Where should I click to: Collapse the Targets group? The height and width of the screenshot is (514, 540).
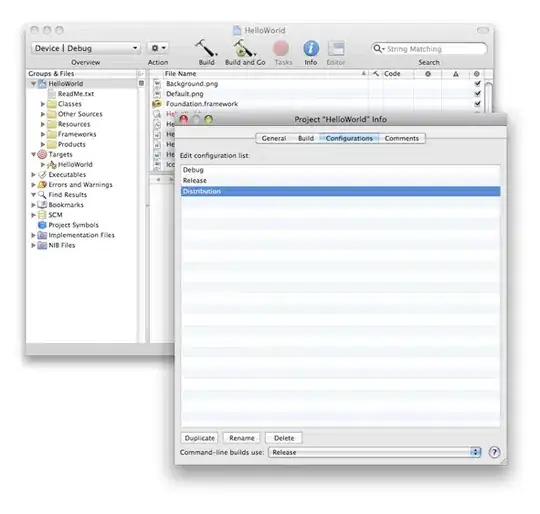(x=33, y=155)
